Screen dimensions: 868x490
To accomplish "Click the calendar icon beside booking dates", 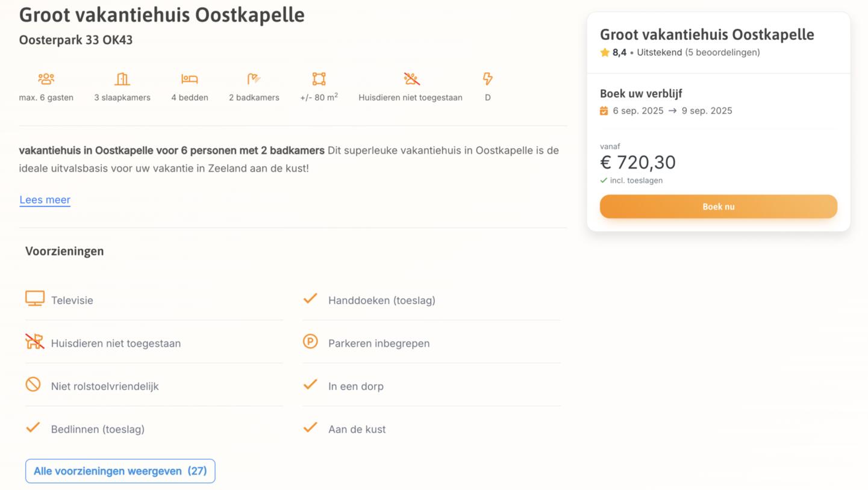I will [604, 111].
